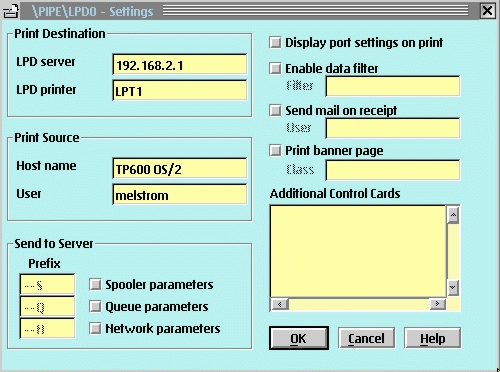
Task: Click the Control Cards down arrow
Action: (453, 287)
